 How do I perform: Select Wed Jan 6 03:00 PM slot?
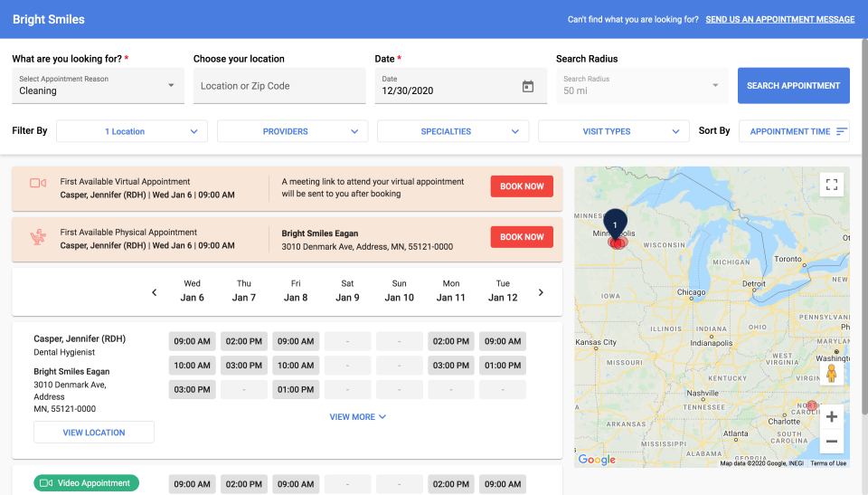click(x=192, y=390)
